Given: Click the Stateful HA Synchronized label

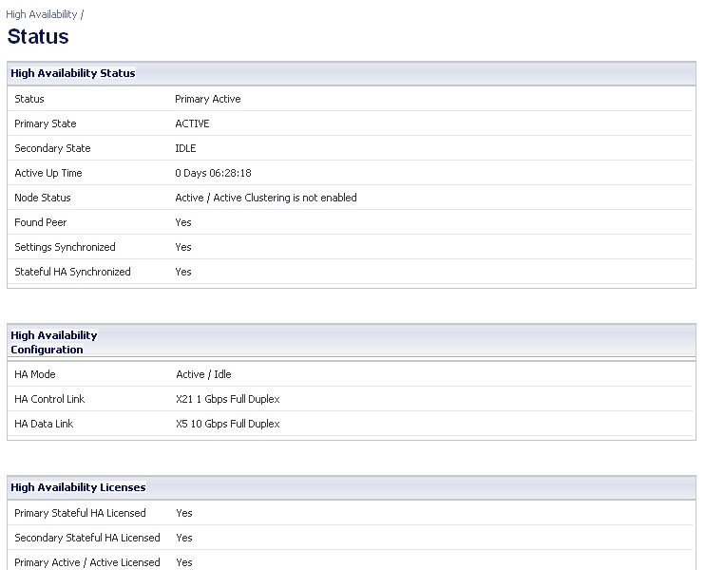Looking at the screenshot, I should [72, 272].
